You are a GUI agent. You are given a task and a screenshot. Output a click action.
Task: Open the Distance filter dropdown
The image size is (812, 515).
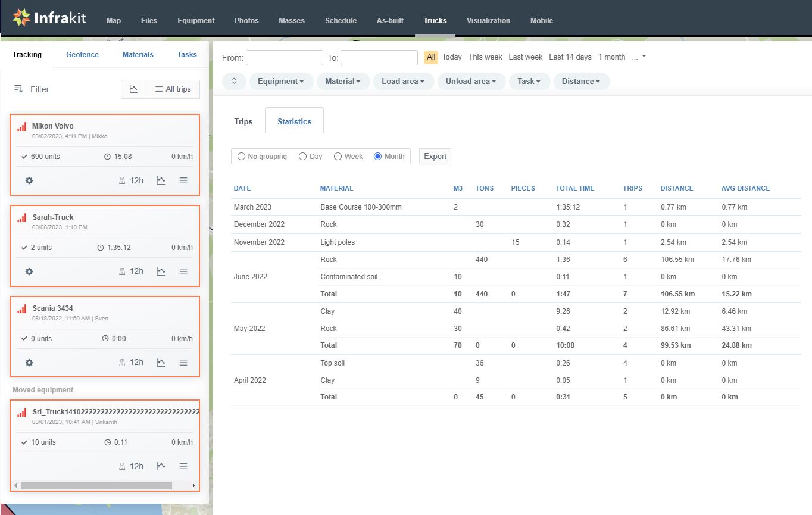click(x=581, y=82)
